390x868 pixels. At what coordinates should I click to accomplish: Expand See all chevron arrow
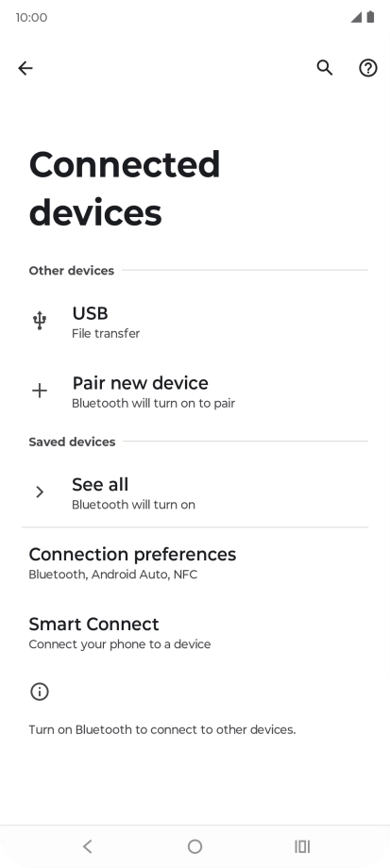pos(40,492)
